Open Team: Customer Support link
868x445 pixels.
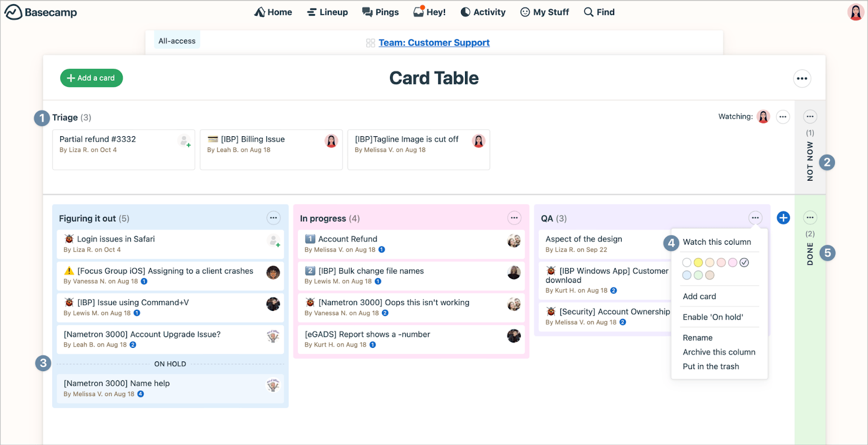[x=434, y=43]
